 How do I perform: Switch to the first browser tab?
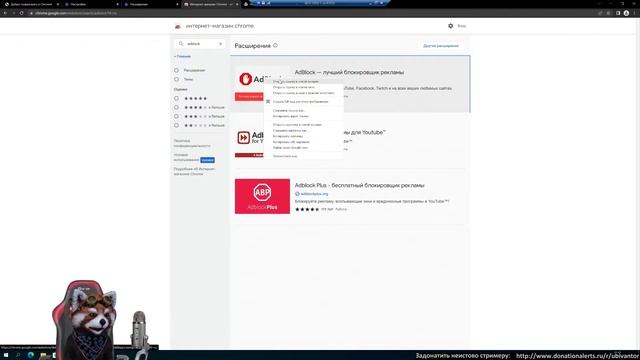(31, 4)
